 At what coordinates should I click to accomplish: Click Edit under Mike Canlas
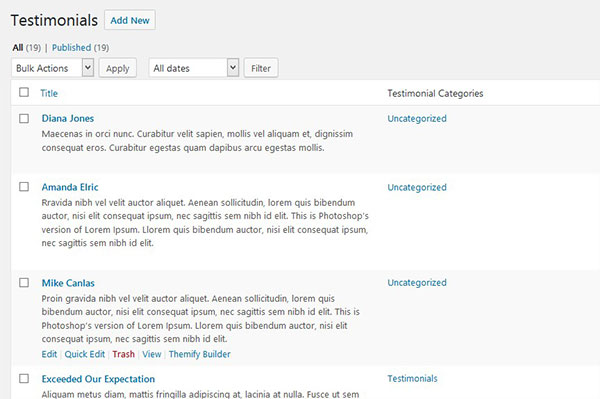pyautogui.click(x=49, y=354)
